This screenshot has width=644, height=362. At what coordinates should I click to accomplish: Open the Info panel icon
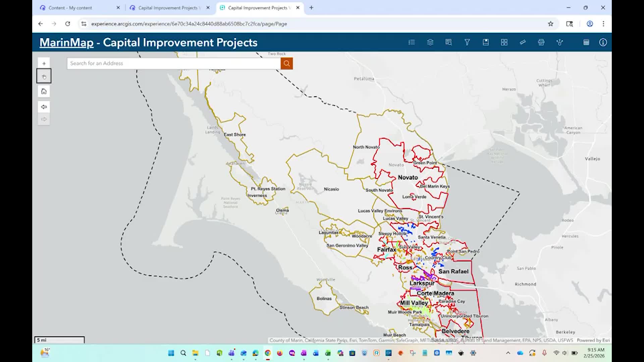click(603, 42)
